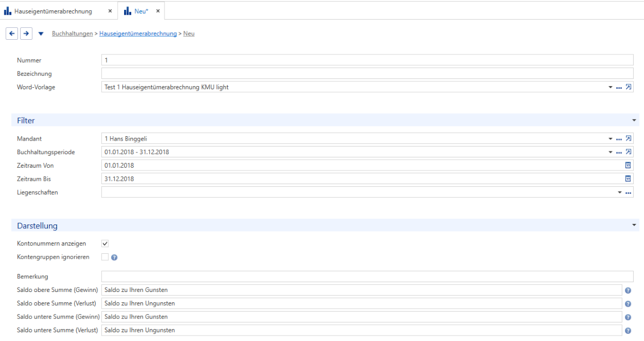Click the Bezeichnung input field
Viewport: 644px width, 341px height.
[367, 74]
